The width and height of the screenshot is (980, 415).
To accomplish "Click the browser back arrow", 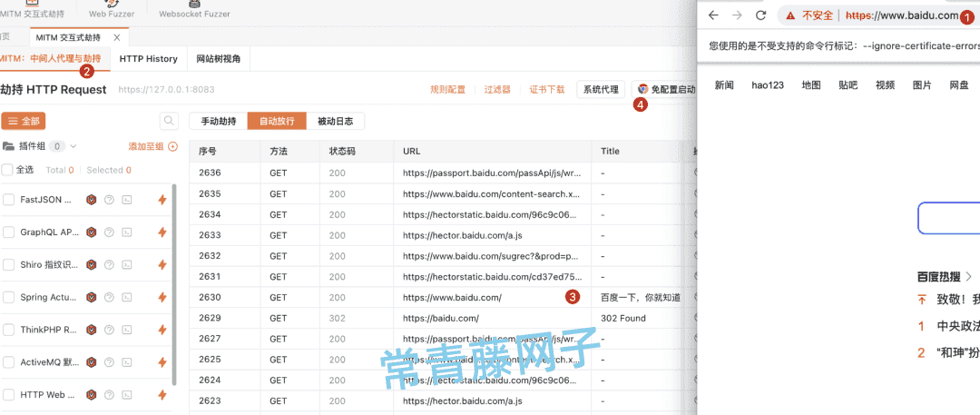I will point(713,15).
